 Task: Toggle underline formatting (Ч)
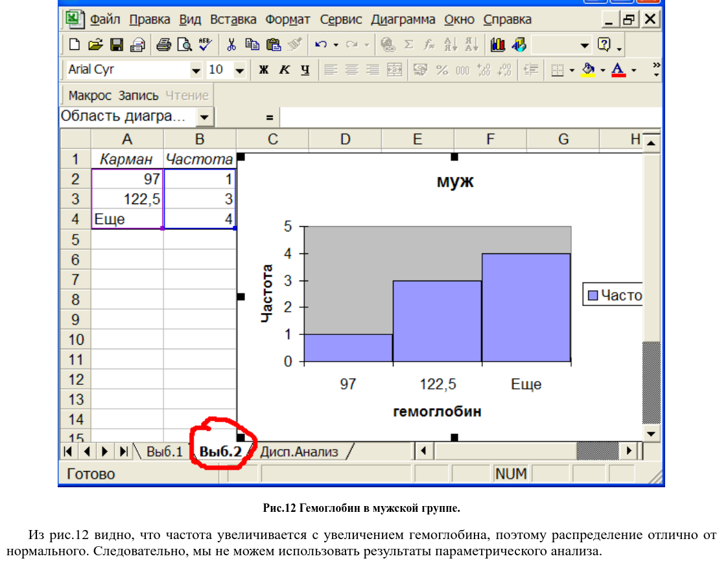[x=305, y=70]
